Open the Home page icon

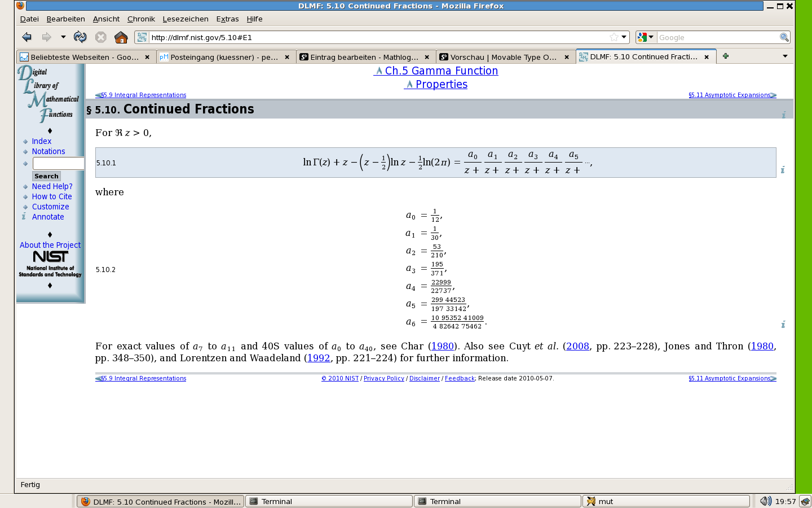(x=121, y=37)
